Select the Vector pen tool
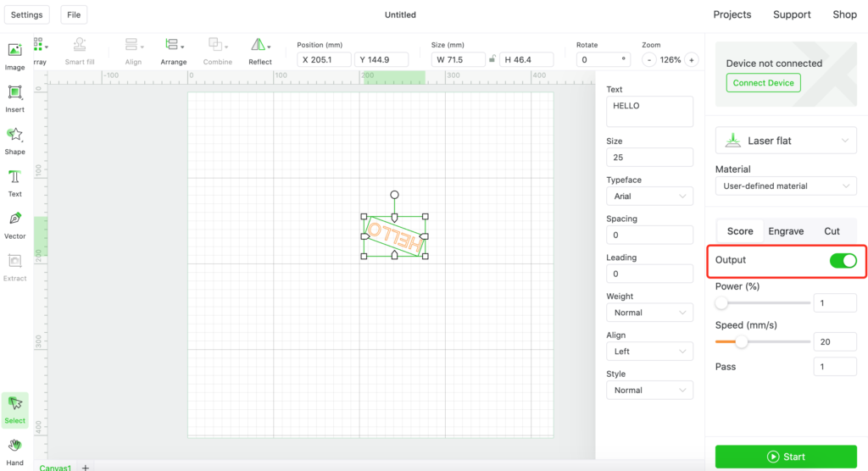The height and width of the screenshot is (471, 868). tap(15, 225)
